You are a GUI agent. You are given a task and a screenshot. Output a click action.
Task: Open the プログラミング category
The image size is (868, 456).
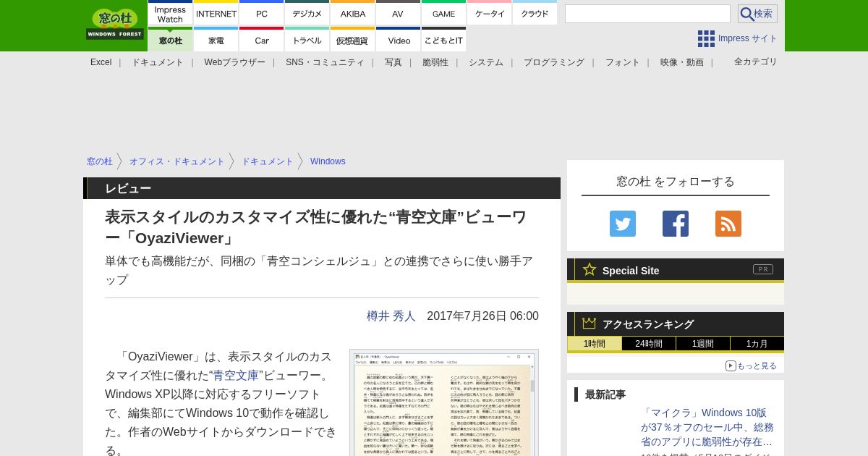pyautogui.click(x=554, y=62)
